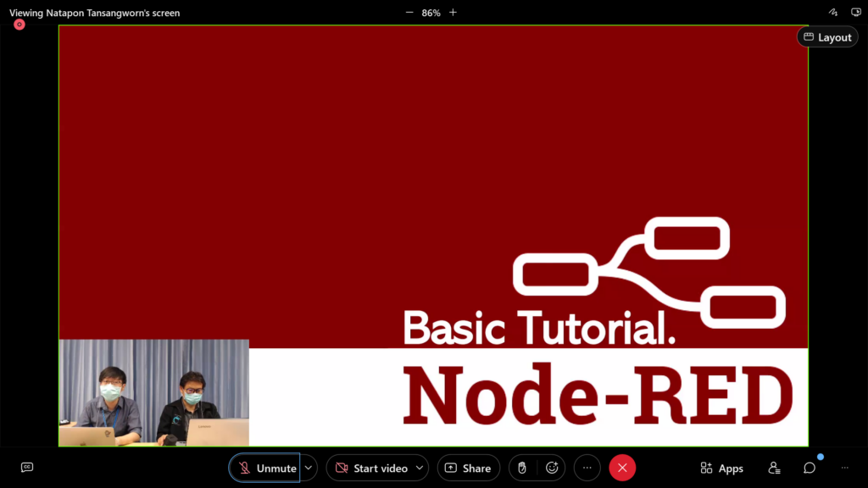Image resolution: width=868 pixels, height=488 pixels.
Task: Open the Apps panel
Action: tap(721, 468)
